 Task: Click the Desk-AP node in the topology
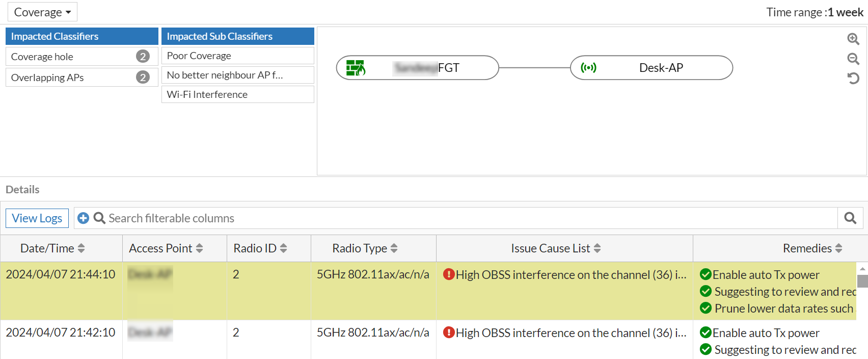point(661,68)
